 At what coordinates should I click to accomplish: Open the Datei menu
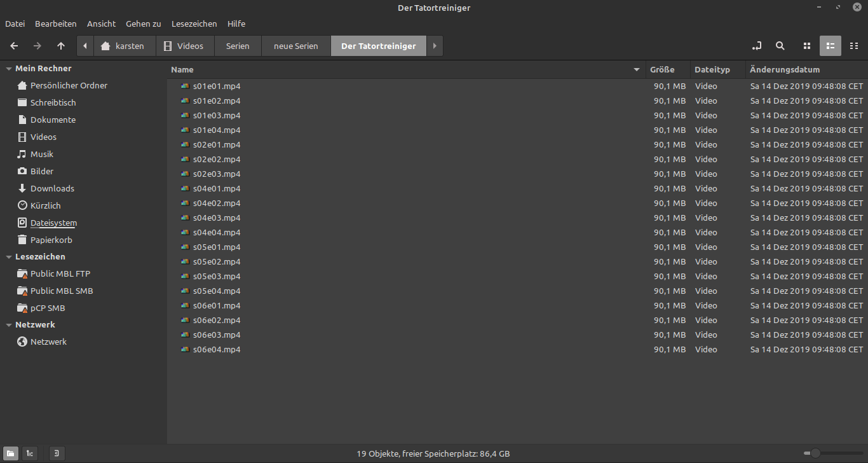pos(15,24)
